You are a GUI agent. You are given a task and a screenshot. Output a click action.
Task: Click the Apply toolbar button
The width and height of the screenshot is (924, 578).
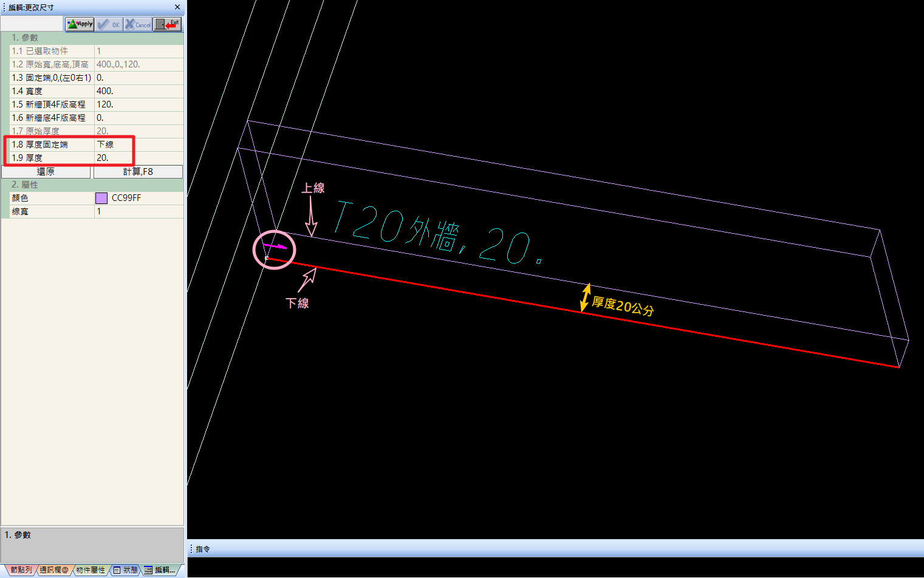click(x=80, y=24)
